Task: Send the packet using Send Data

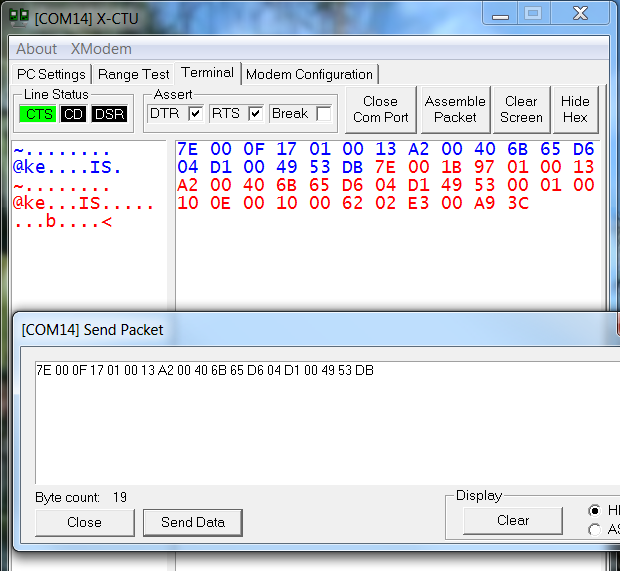Action: (x=192, y=522)
